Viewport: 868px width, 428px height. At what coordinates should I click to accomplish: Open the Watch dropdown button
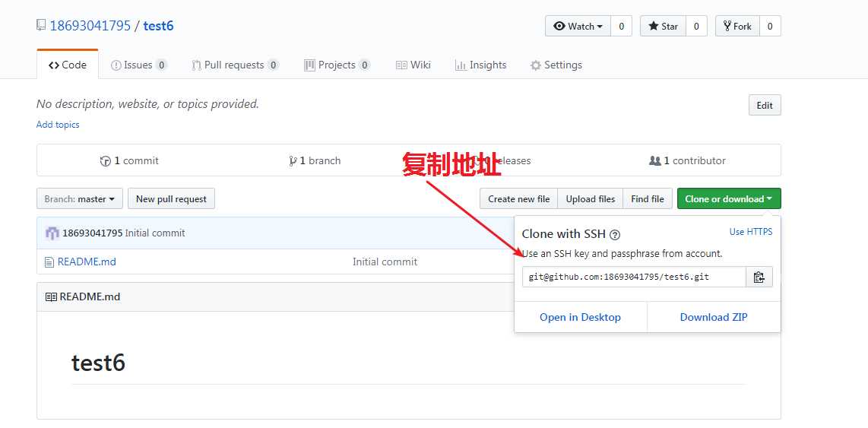coord(578,26)
